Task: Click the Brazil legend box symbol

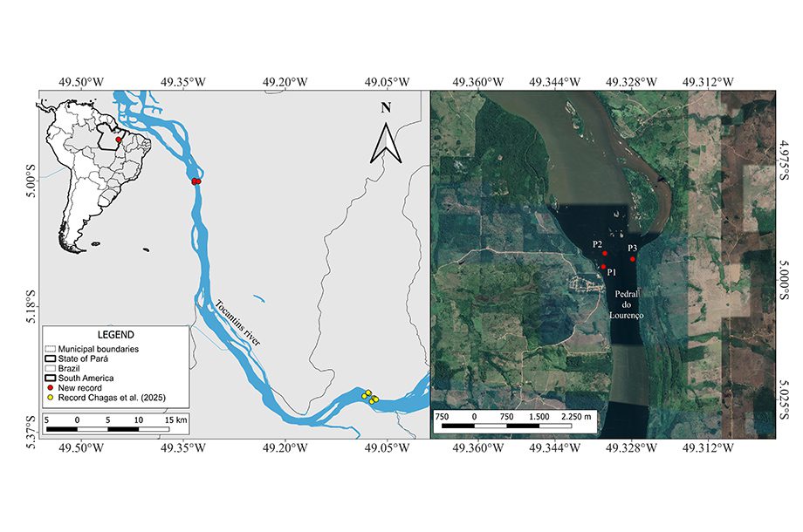Action: coord(51,369)
